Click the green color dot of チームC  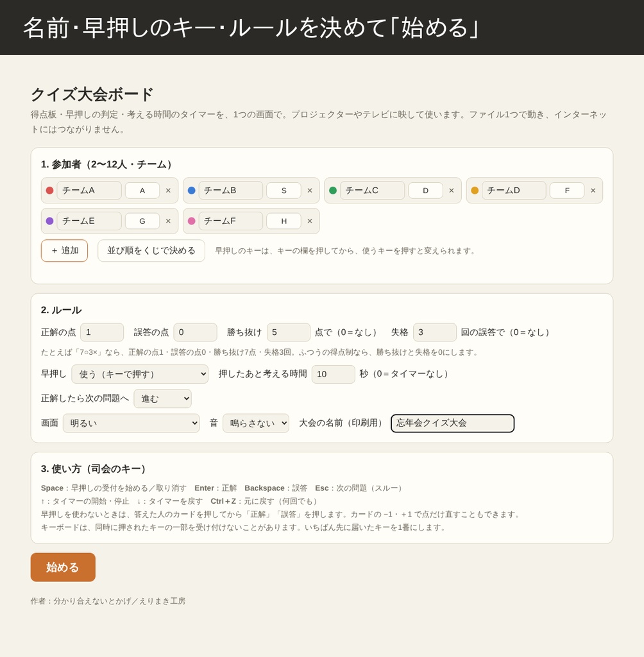[333, 191]
